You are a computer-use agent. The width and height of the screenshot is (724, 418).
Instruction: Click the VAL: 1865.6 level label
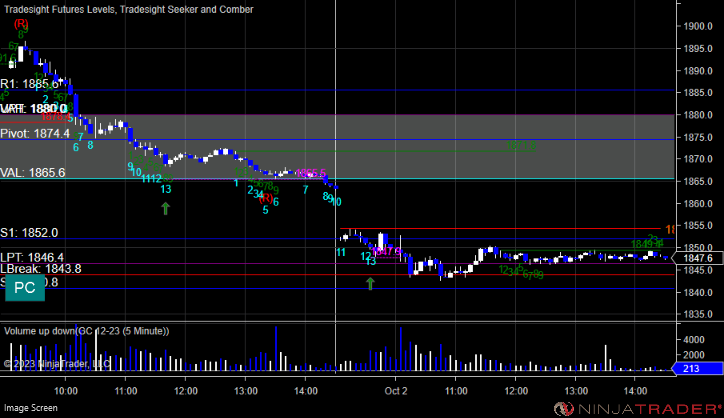click(x=33, y=173)
